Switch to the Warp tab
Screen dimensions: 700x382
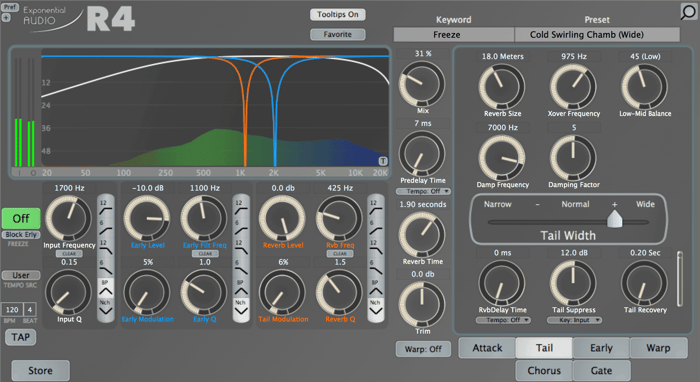(658, 348)
